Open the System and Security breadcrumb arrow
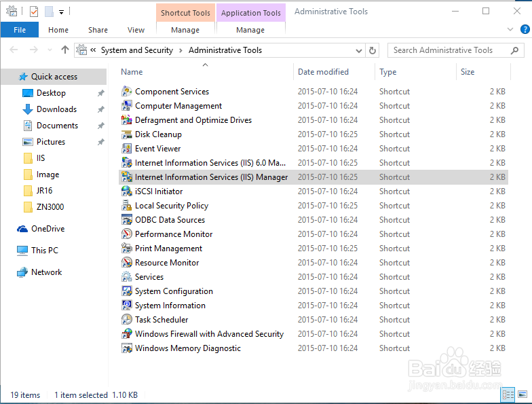 pyautogui.click(x=180, y=50)
